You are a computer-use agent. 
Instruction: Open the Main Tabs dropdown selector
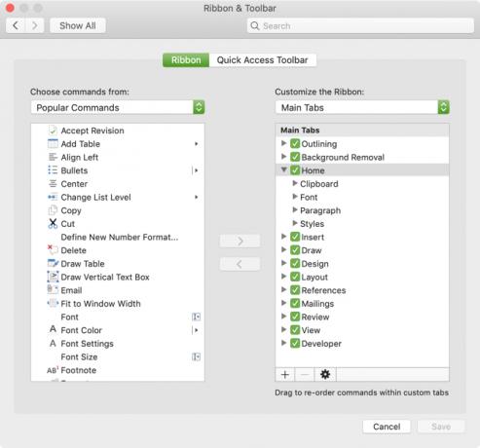point(362,107)
